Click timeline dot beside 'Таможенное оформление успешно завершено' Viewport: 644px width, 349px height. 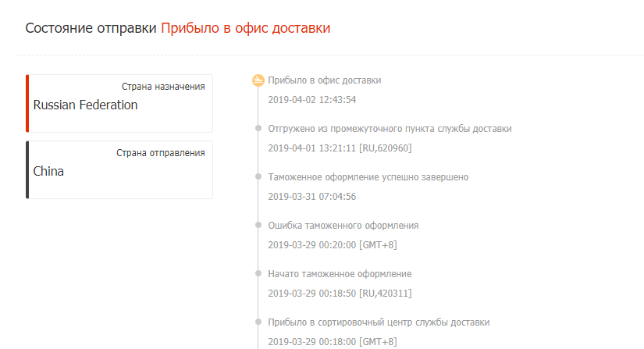pos(258,176)
